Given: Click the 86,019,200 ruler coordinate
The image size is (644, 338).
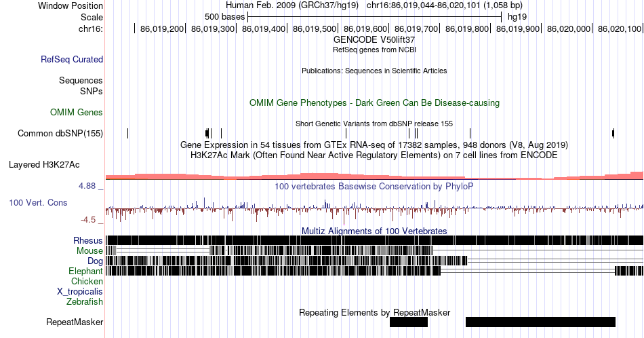Looking at the screenshot, I should point(162,29).
